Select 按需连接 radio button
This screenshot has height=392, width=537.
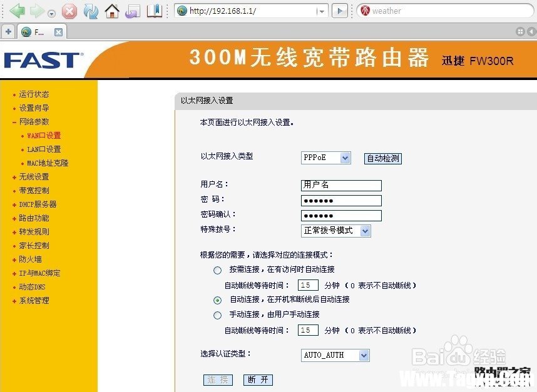click(217, 270)
